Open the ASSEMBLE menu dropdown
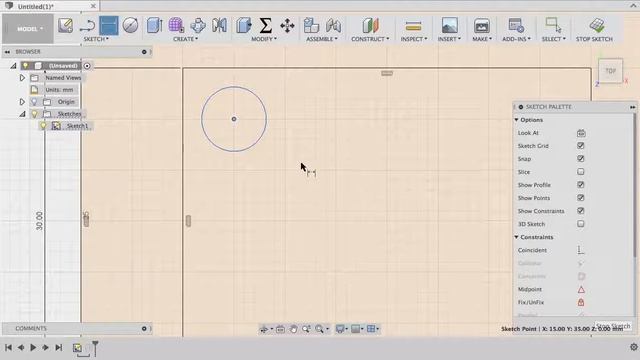The width and height of the screenshot is (640, 360). (322, 39)
